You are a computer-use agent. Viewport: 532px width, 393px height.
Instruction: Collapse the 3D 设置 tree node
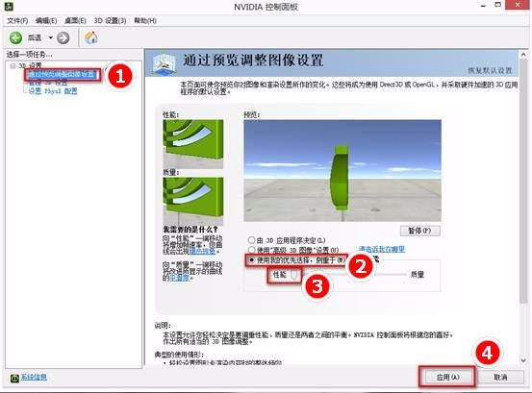(x=13, y=65)
